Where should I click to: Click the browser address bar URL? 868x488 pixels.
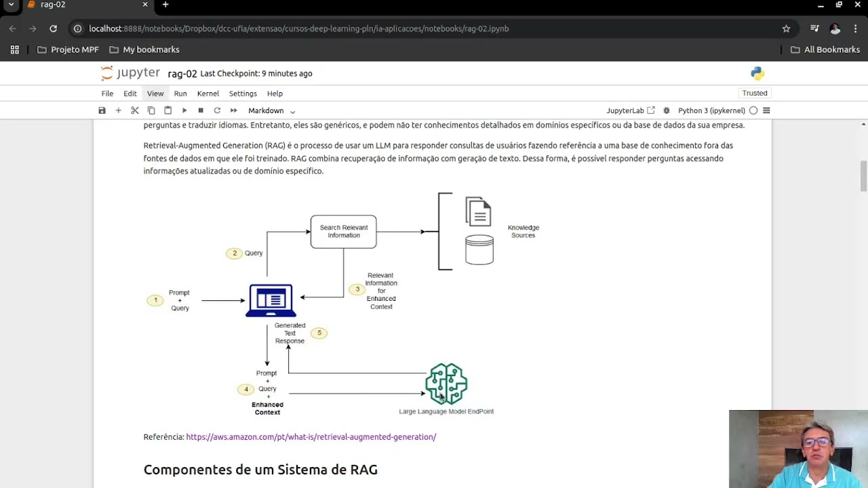point(298,28)
